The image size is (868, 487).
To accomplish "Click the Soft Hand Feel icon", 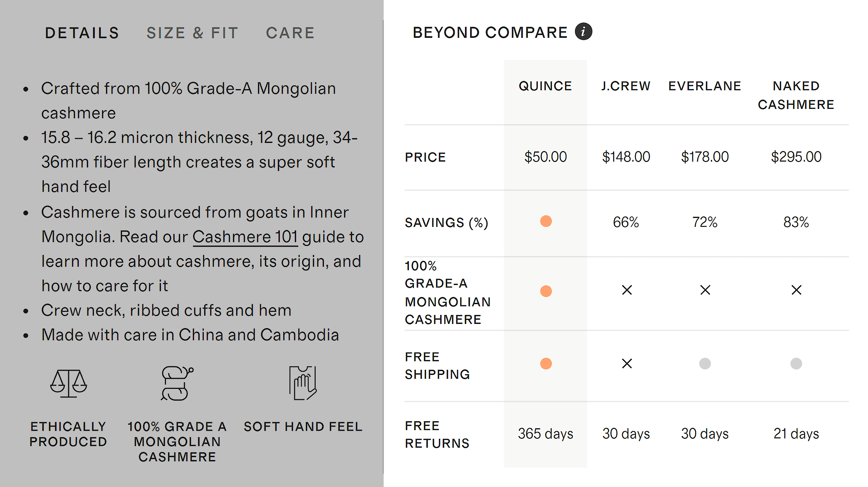I will (303, 383).
